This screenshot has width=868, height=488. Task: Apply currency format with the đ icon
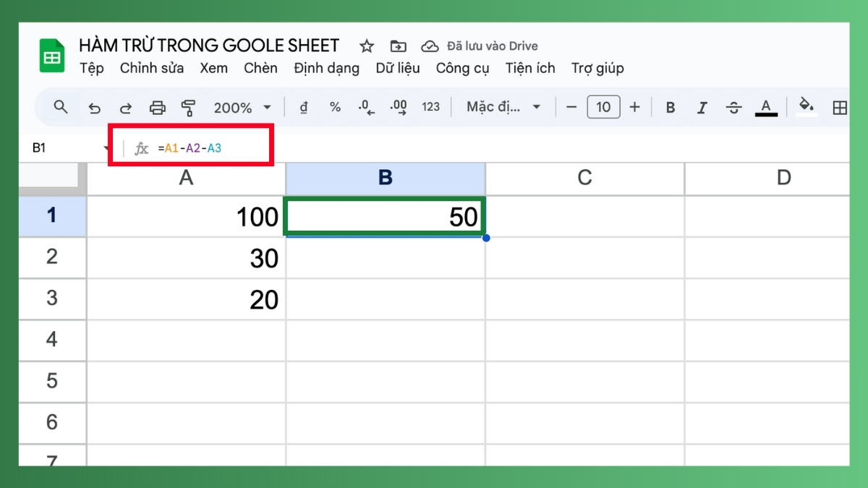(303, 107)
